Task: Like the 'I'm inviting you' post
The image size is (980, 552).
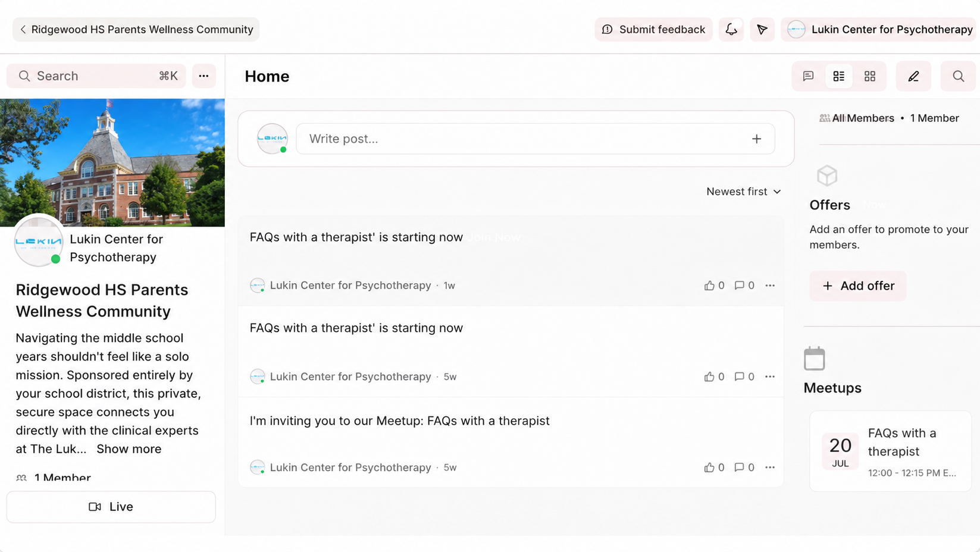Action: click(x=714, y=468)
